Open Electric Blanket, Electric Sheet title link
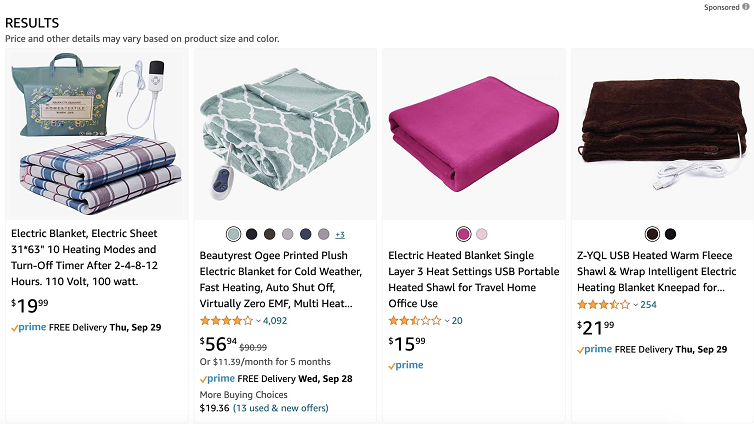This screenshot has height=424, width=754. coord(85,257)
